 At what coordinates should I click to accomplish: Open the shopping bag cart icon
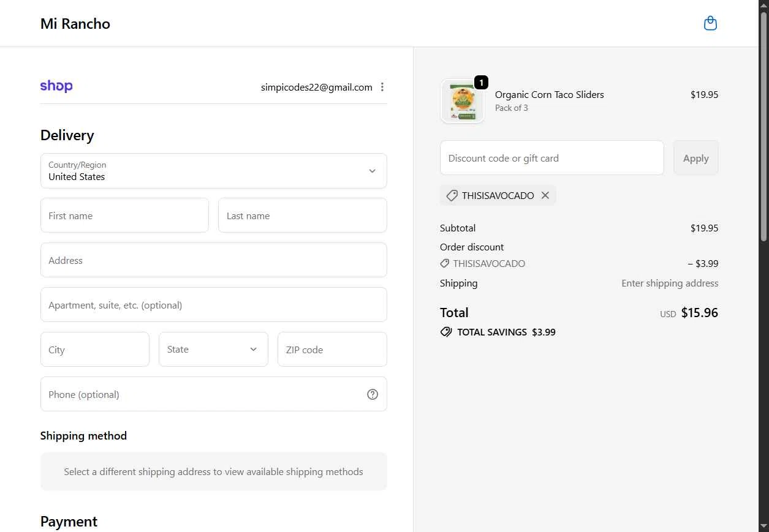coord(710,23)
